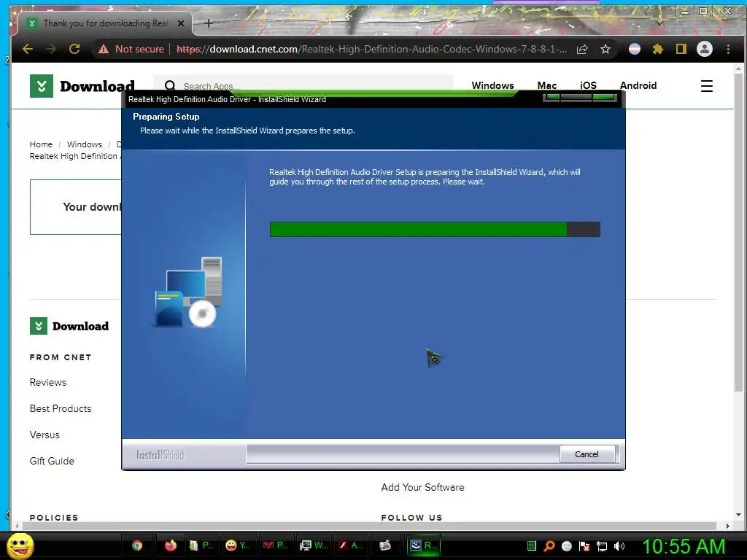Image resolution: width=747 pixels, height=560 pixels.
Task: Click the InstallShield logo text
Action: pyautogui.click(x=160, y=455)
